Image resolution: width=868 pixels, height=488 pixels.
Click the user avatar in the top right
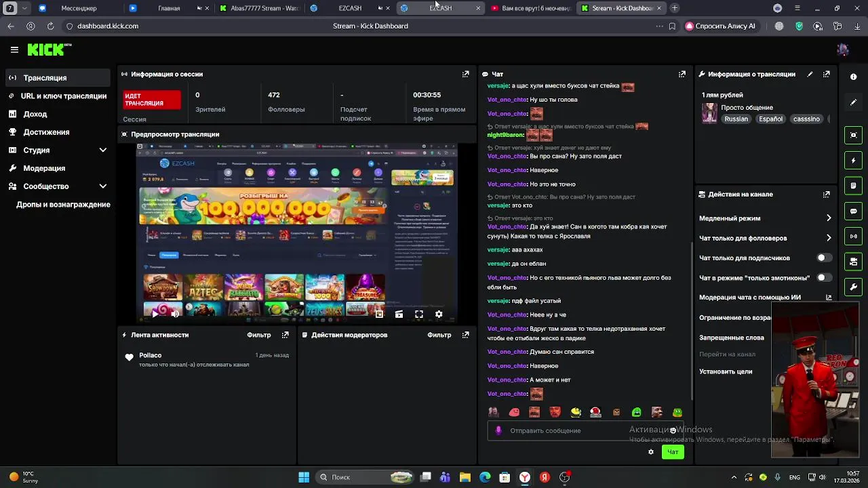843,49
